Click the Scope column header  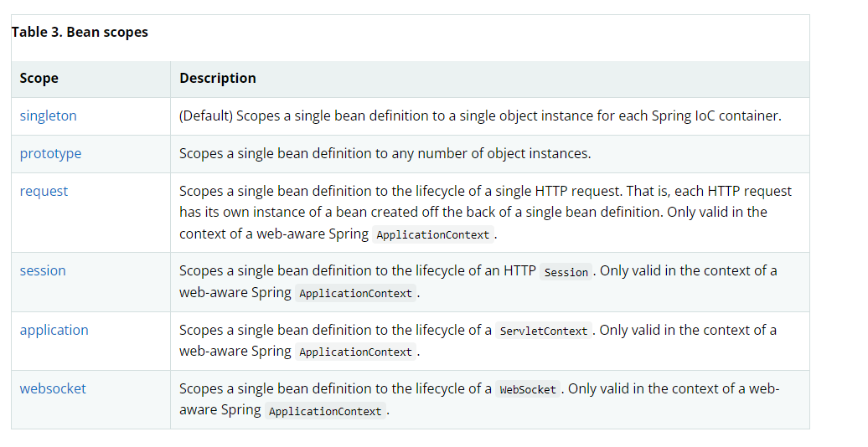[39, 79]
